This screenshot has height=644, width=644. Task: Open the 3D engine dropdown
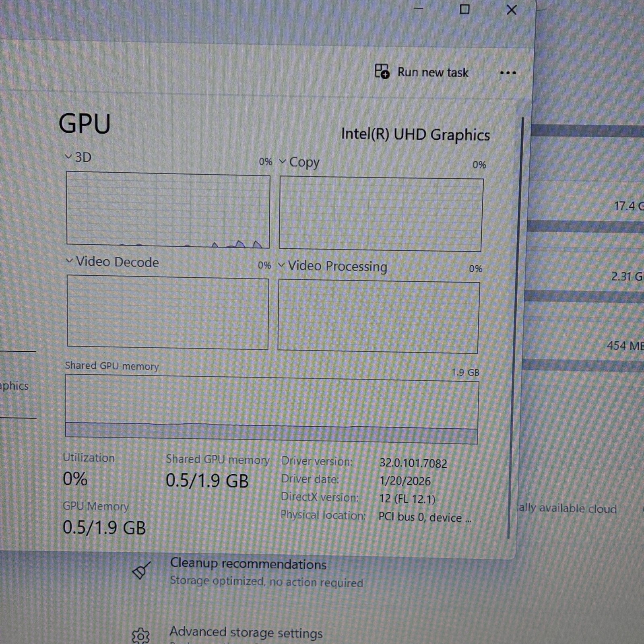click(x=68, y=156)
